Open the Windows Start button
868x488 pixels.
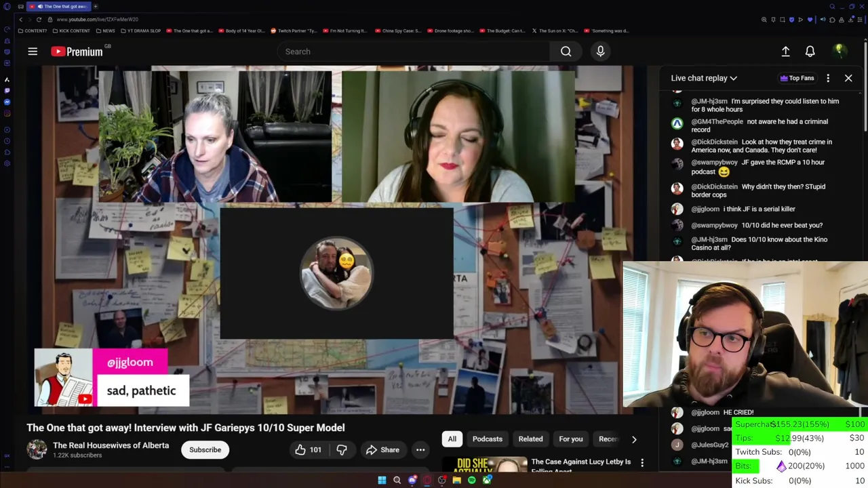tap(382, 481)
